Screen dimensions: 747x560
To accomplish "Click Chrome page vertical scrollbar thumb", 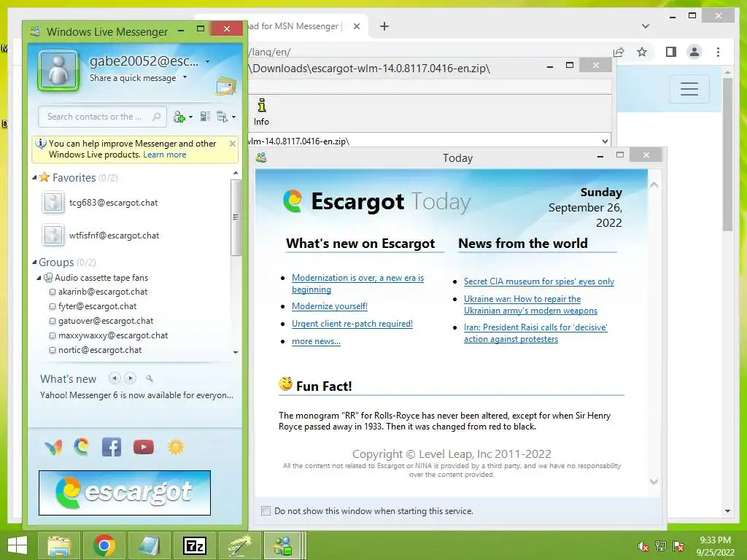I will (727, 155).
